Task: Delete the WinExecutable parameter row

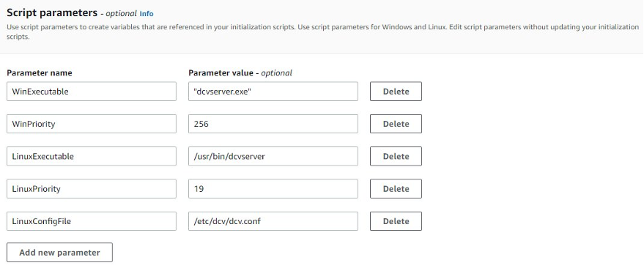Action: (x=396, y=91)
